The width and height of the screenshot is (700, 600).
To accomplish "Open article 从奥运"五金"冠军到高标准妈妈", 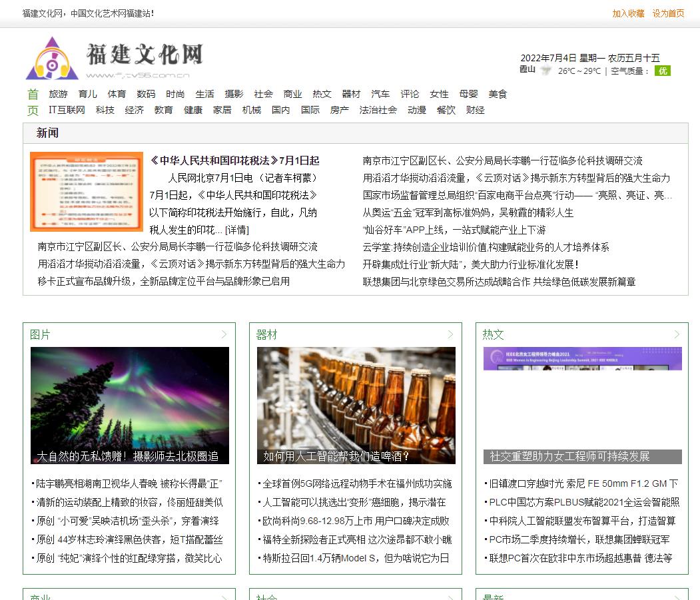I will 468,212.
